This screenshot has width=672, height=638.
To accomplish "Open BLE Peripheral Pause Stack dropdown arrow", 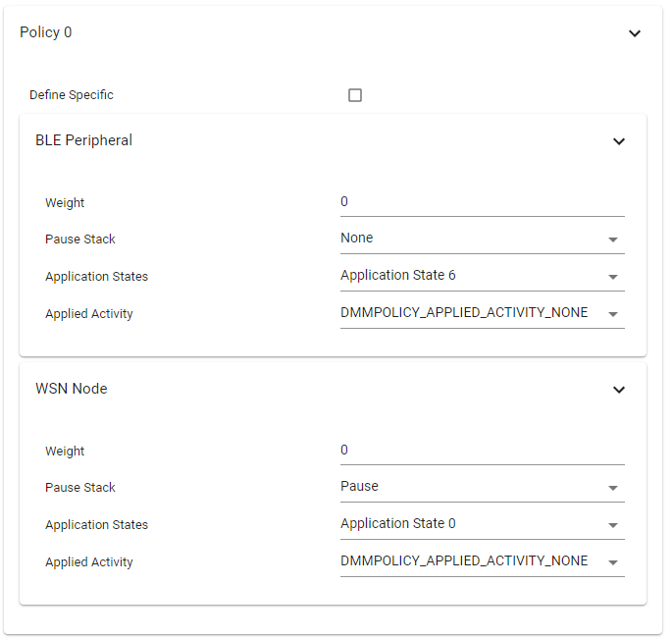I will coord(613,239).
